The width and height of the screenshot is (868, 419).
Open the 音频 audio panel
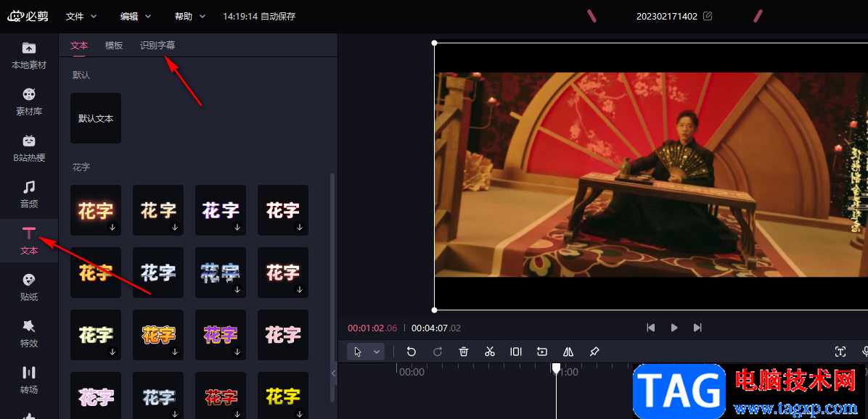pos(29,194)
